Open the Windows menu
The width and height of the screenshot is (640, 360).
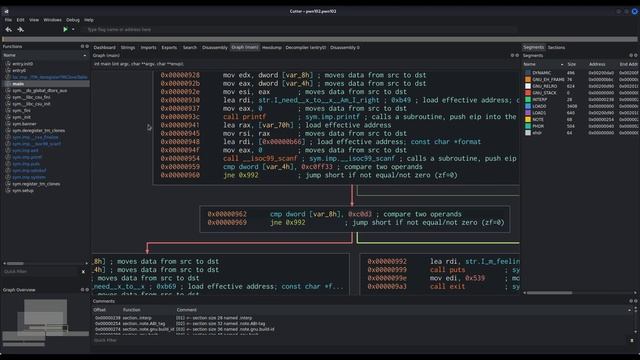[52, 20]
